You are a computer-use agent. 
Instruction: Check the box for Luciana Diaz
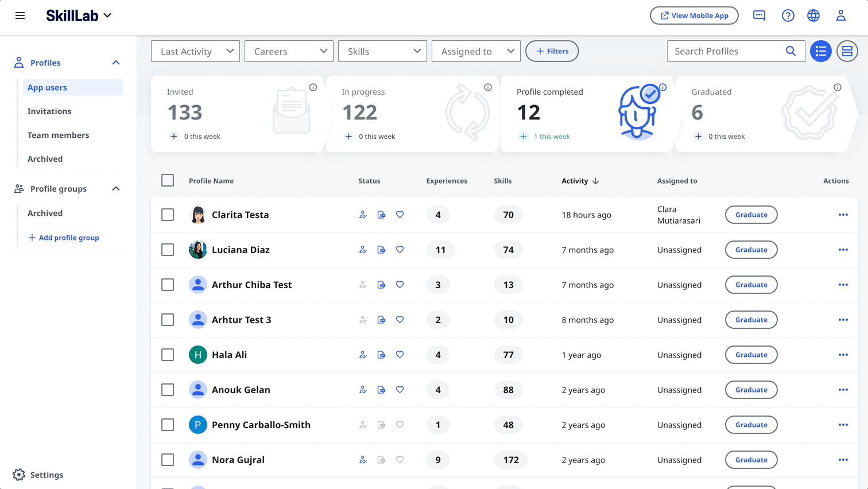(x=168, y=250)
